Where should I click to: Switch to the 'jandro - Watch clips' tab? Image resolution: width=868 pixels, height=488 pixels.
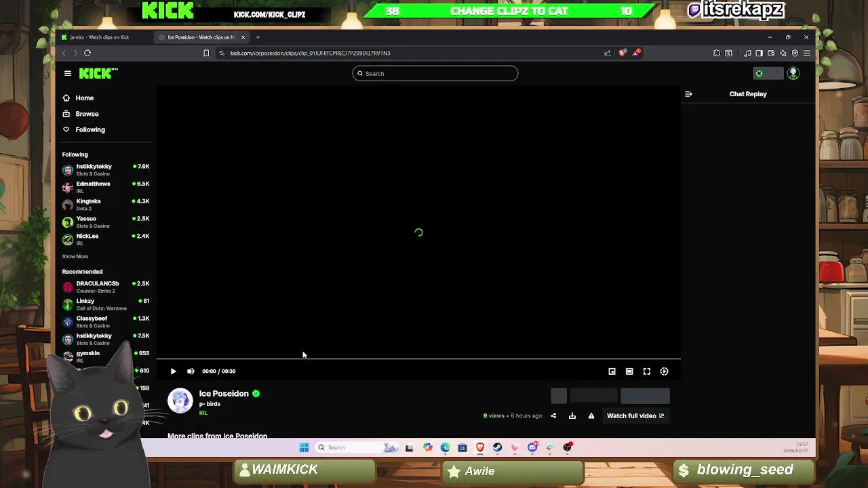coord(100,37)
